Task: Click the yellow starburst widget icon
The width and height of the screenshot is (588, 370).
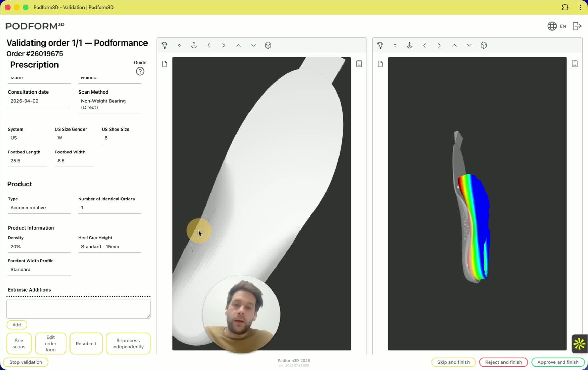Action: point(579,344)
